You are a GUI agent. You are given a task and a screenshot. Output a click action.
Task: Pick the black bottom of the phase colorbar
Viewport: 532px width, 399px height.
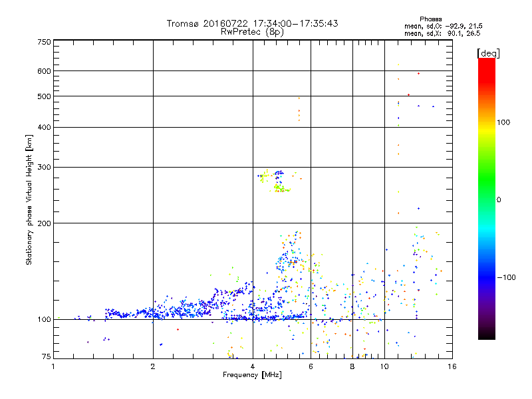[x=487, y=335]
